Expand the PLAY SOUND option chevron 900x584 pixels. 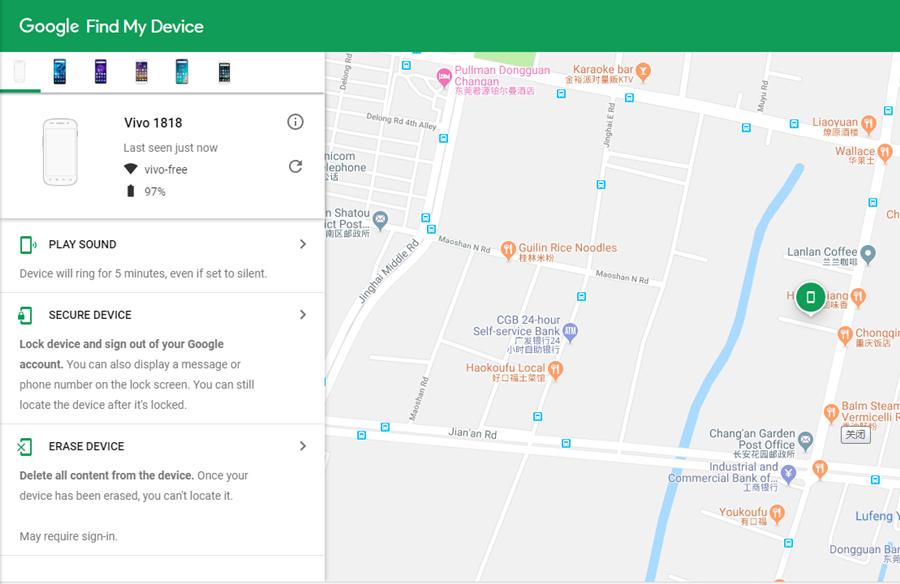click(302, 244)
